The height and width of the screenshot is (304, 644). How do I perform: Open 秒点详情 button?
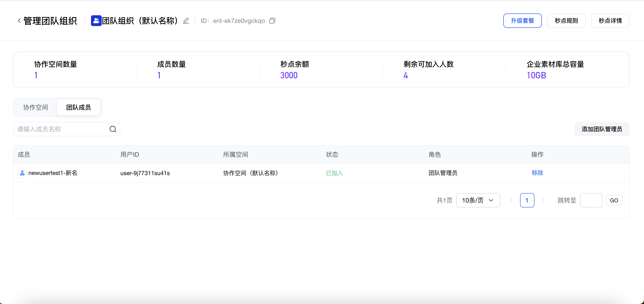(610, 20)
